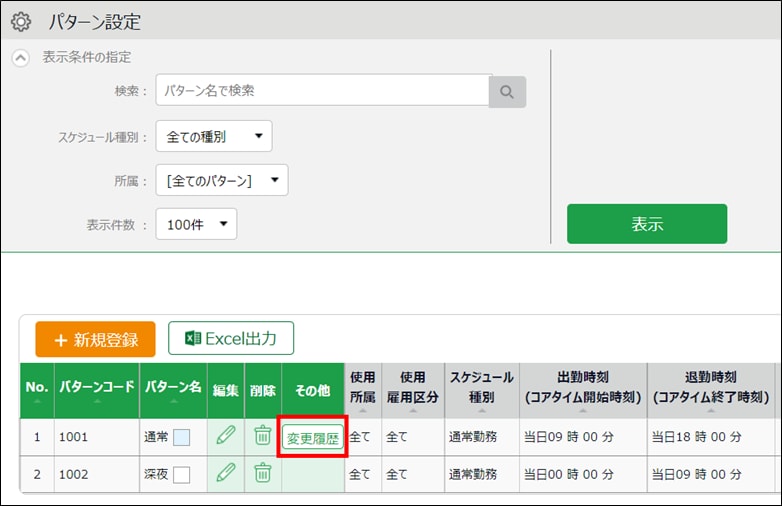Click the settings gear icon beside パターン設定
Viewport: 782px width, 506px height.
click(21, 21)
